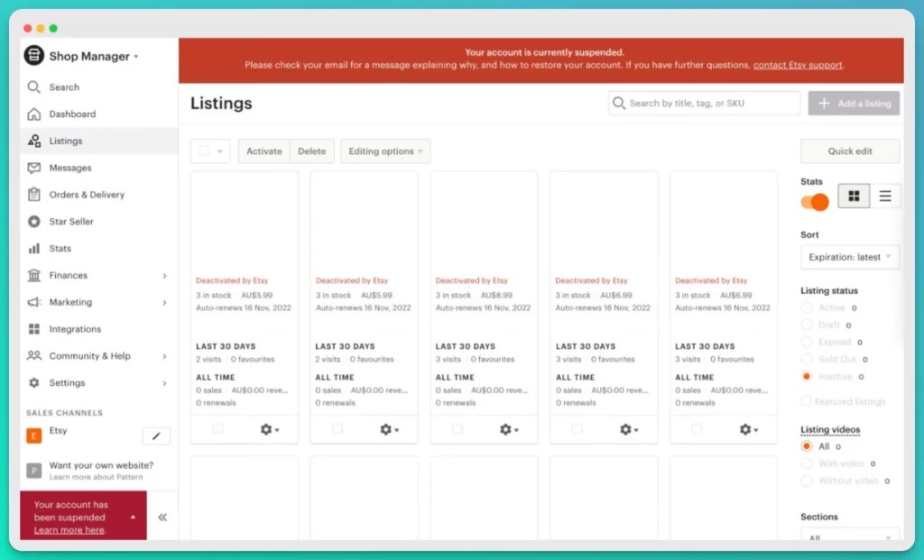Click the Shop Manager logo icon
Image resolution: width=924 pixels, height=560 pixels.
(x=34, y=55)
